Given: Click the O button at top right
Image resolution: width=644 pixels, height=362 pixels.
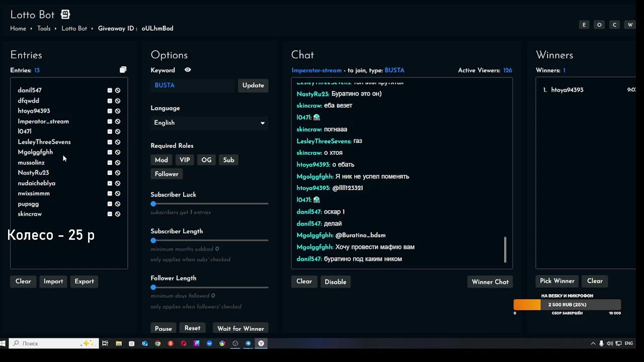Looking at the screenshot, I should (599, 25).
